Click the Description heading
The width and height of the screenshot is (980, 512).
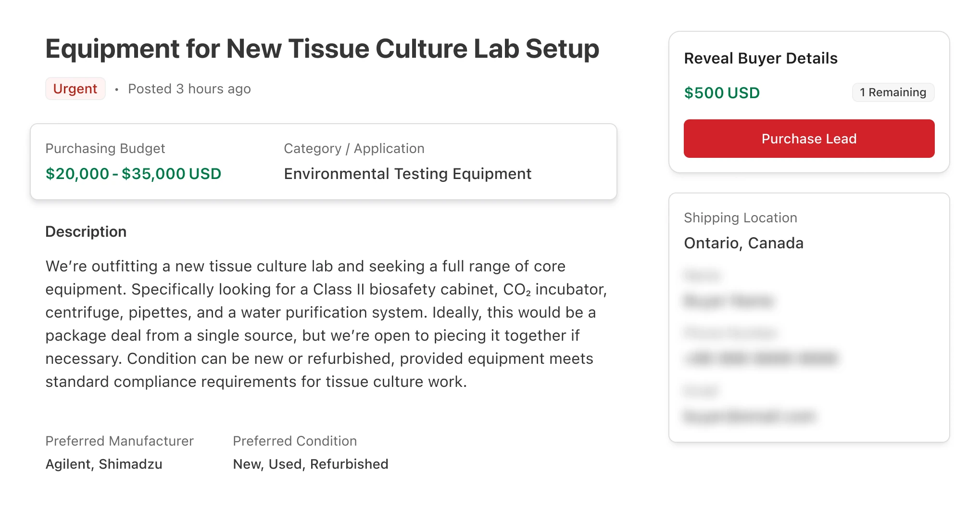(x=86, y=232)
